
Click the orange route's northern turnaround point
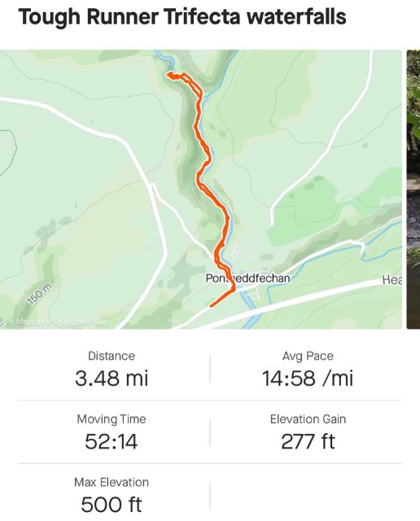[x=170, y=74]
